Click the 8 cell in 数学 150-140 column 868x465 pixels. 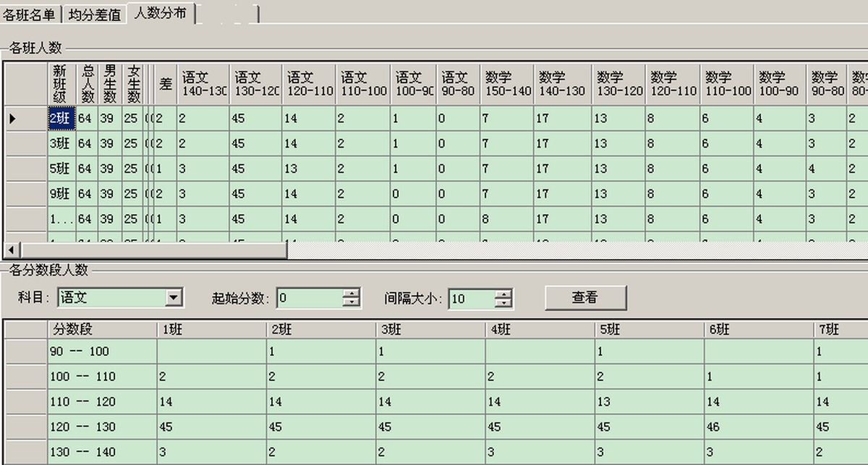tap(507, 219)
